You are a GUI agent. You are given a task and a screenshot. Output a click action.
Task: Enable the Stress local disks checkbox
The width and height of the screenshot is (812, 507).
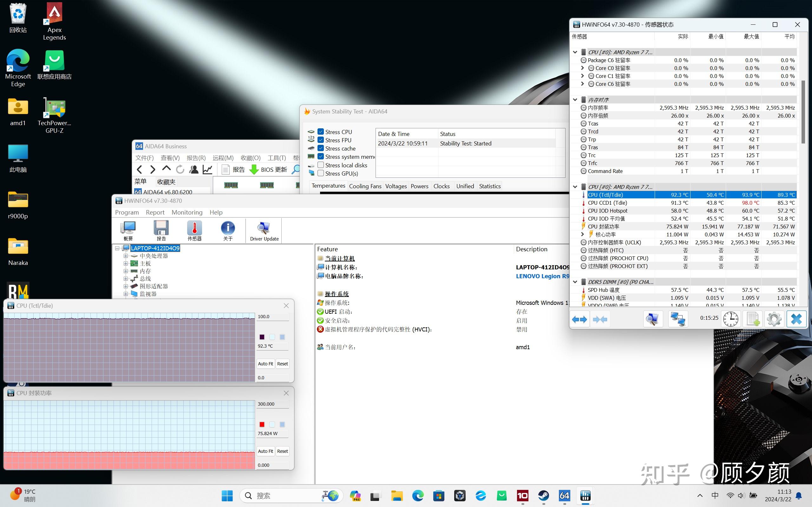(x=321, y=165)
